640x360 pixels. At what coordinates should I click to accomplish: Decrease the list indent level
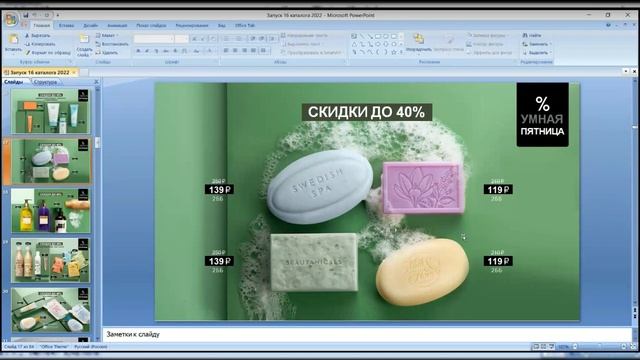(253, 39)
